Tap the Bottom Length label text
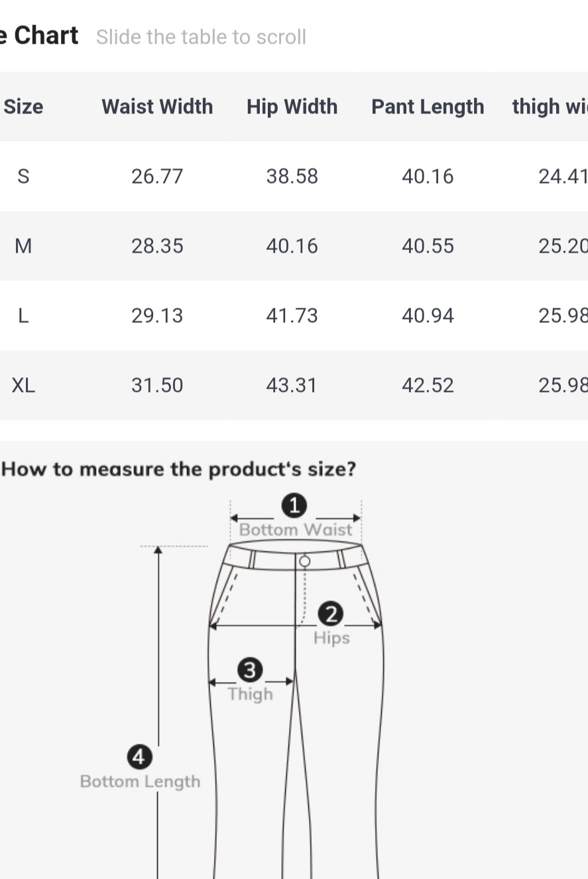This screenshot has width=588, height=879. coord(140,781)
